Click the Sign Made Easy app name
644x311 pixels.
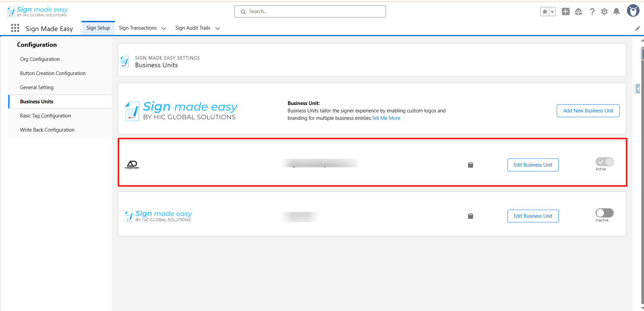pos(50,29)
